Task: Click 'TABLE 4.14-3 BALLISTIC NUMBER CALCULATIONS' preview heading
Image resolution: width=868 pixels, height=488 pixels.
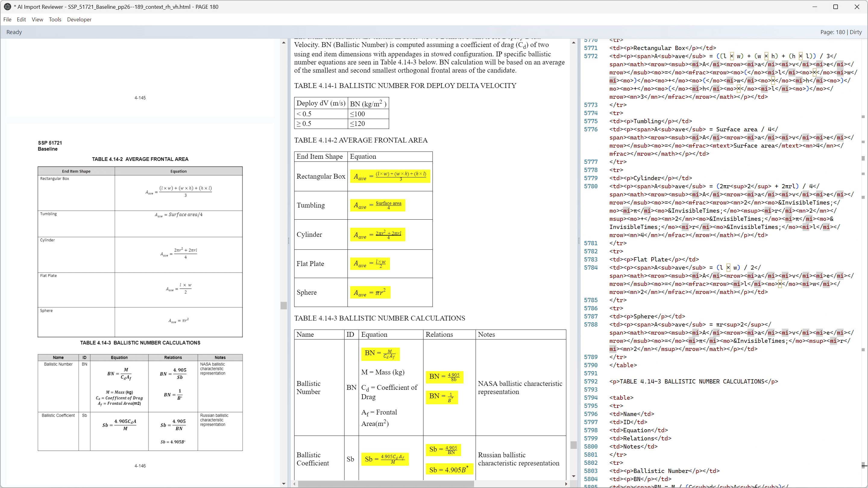Action: click(379, 318)
